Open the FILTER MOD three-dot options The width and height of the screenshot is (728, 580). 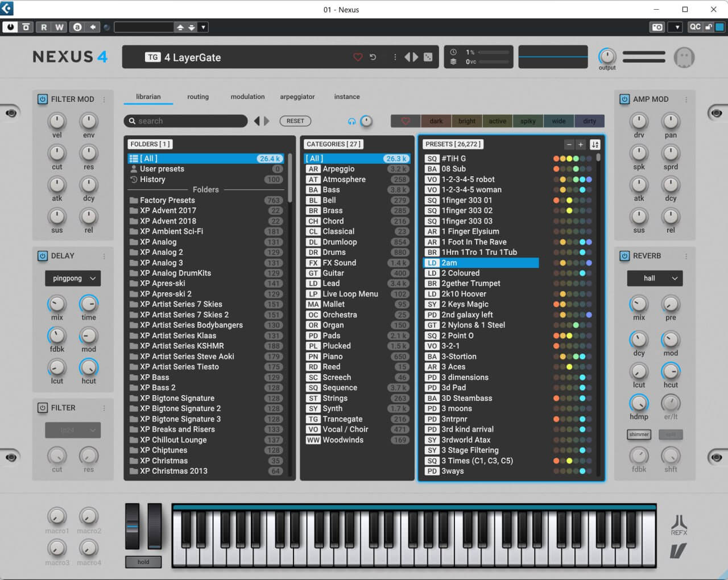(104, 99)
